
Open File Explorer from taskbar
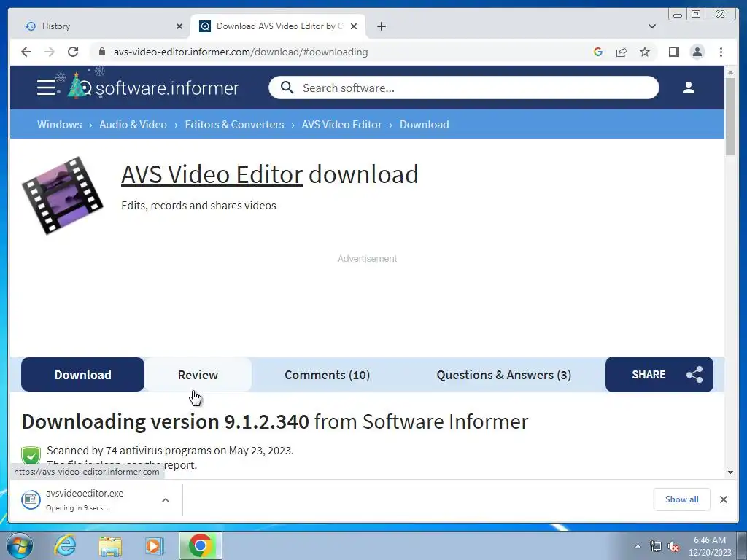(x=110, y=545)
